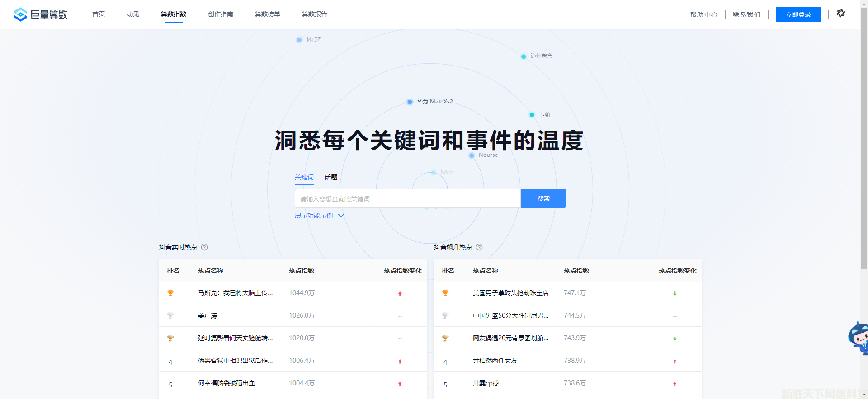Click the Nourse bubble dot

(x=472, y=155)
